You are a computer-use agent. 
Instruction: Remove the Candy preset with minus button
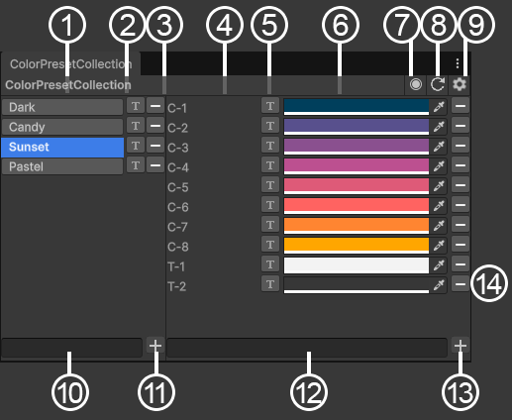click(x=155, y=126)
